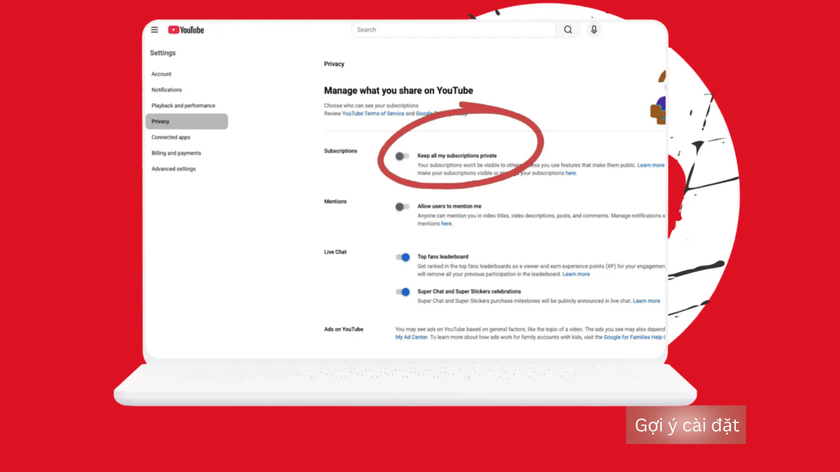Viewport: 840px width, 472px height.
Task: Click the YouTube Terms of Service link
Action: click(x=373, y=114)
